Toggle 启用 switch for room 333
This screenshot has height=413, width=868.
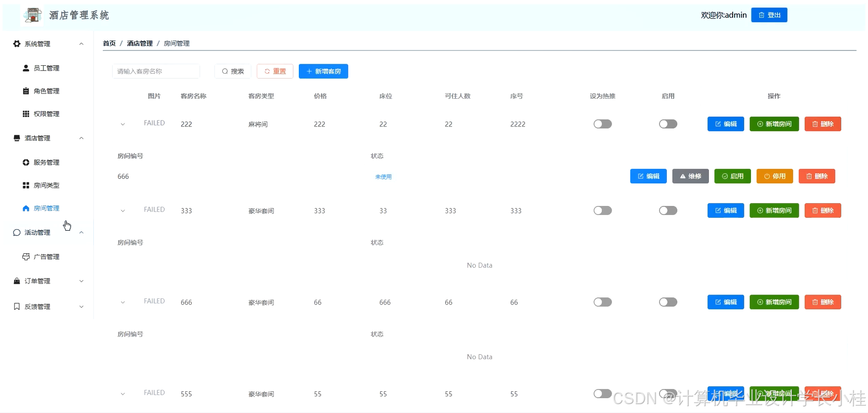point(668,210)
